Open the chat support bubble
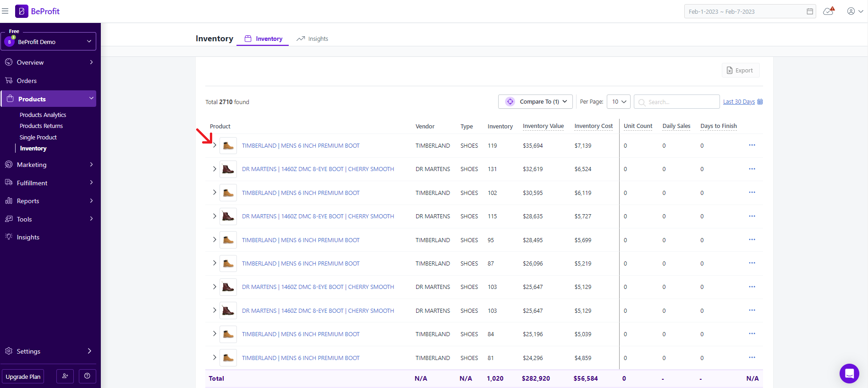Screen dimensions: 868x388 coord(849,373)
